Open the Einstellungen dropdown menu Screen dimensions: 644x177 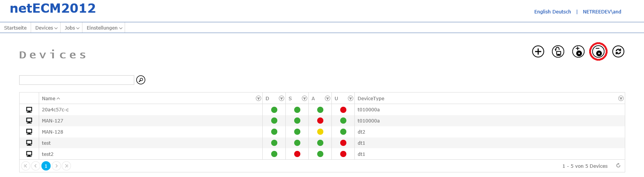click(x=104, y=28)
